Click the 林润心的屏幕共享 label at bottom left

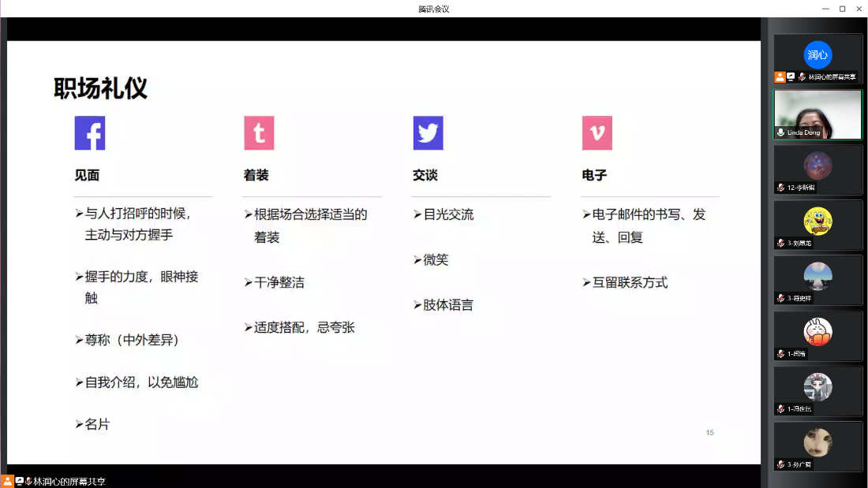click(69, 482)
